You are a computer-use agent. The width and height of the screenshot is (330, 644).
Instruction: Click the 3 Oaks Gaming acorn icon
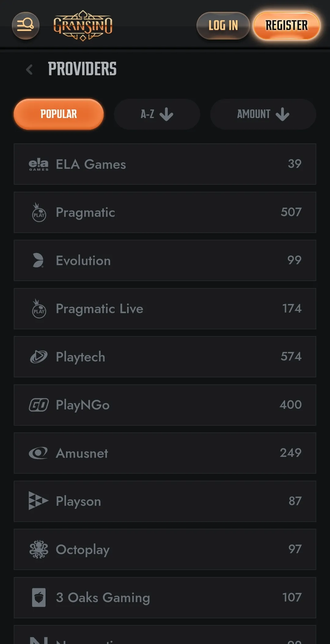(x=39, y=597)
